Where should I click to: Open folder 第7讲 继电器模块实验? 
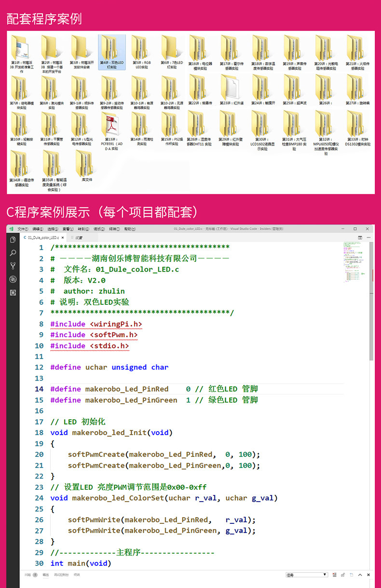tap(21, 92)
